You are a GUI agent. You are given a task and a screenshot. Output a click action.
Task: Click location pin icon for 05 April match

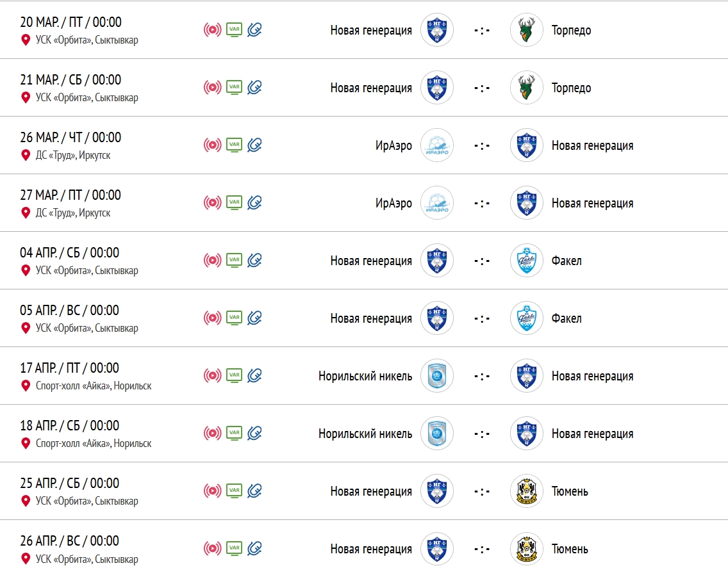[x=26, y=328]
